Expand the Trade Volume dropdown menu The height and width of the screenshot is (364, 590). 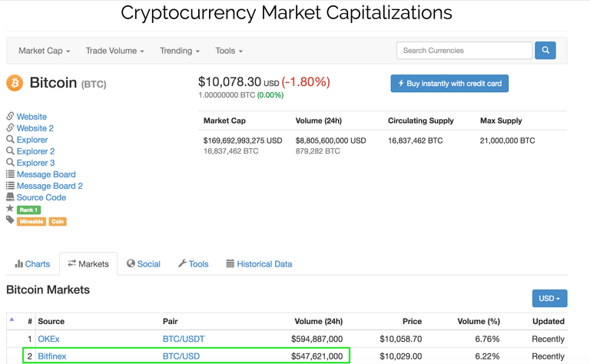[x=114, y=51]
